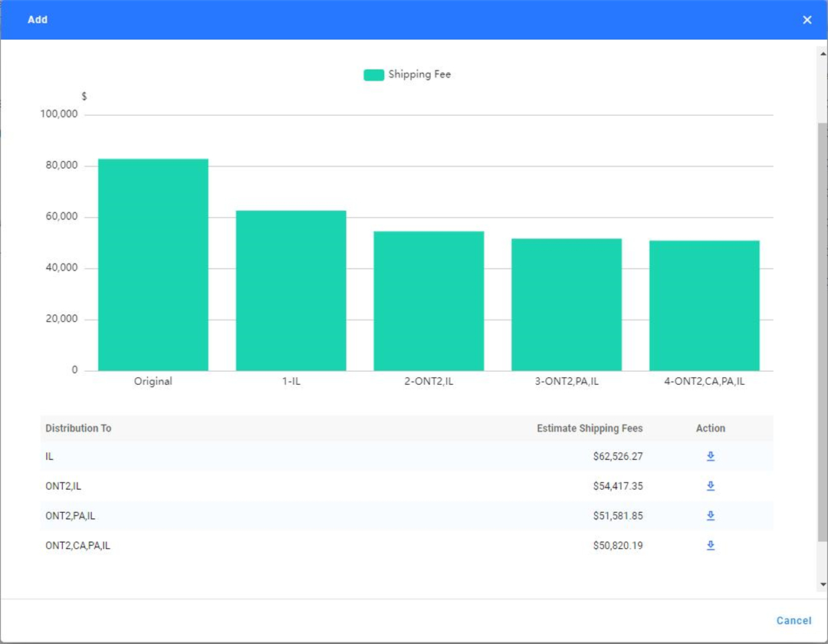Viewport: 828px width, 644px height.
Task: Click the 4-ONT2,CA,PA,IL axis label
Action: pos(705,381)
